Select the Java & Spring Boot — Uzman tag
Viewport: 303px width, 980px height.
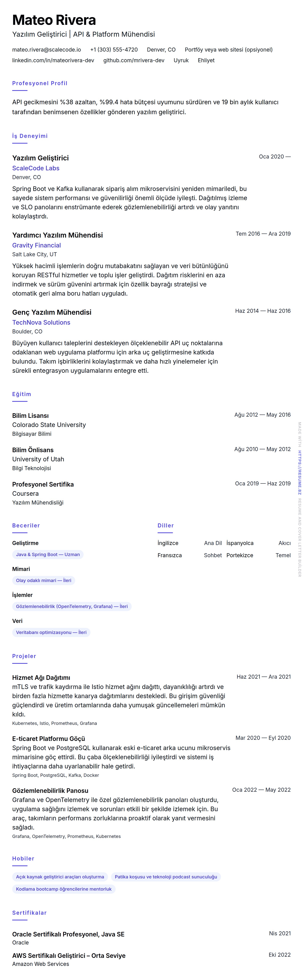click(x=48, y=554)
